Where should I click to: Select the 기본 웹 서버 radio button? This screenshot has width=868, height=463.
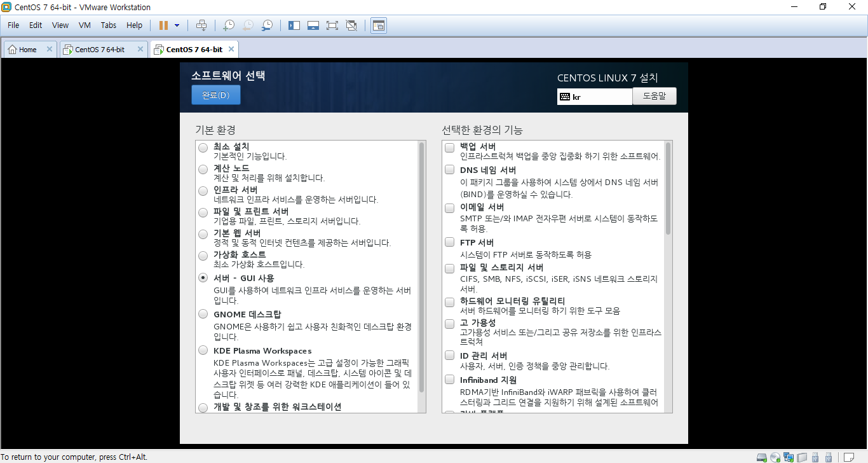pos(203,234)
